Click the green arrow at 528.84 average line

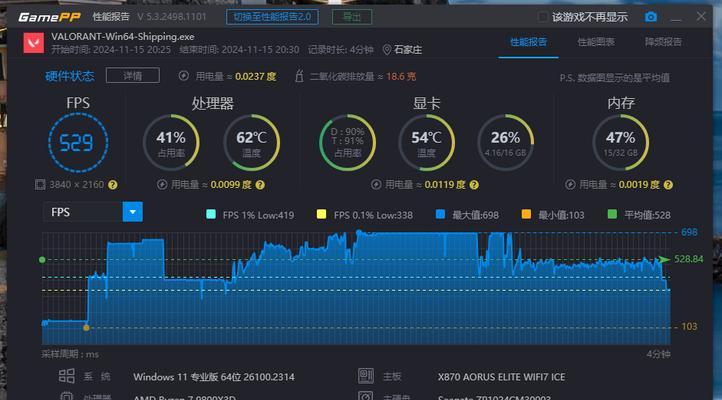pyautogui.click(x=664, y=259)
